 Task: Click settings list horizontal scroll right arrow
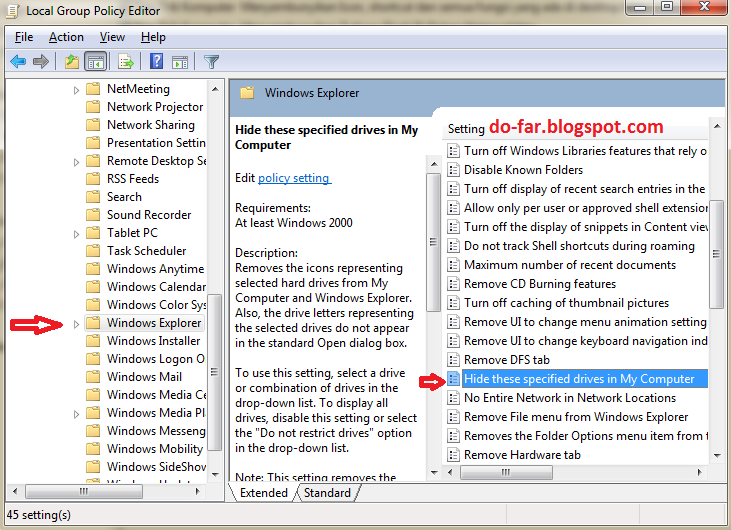coord(699,472)
